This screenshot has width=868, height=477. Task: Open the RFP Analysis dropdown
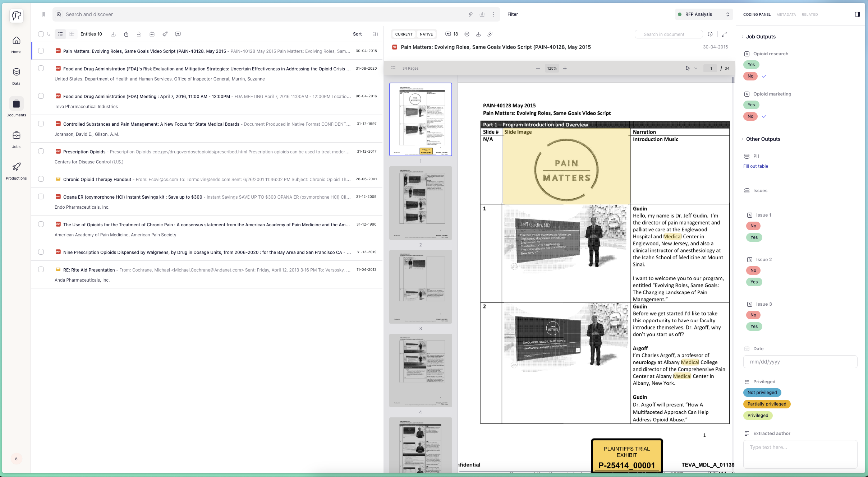click(703, 14)
